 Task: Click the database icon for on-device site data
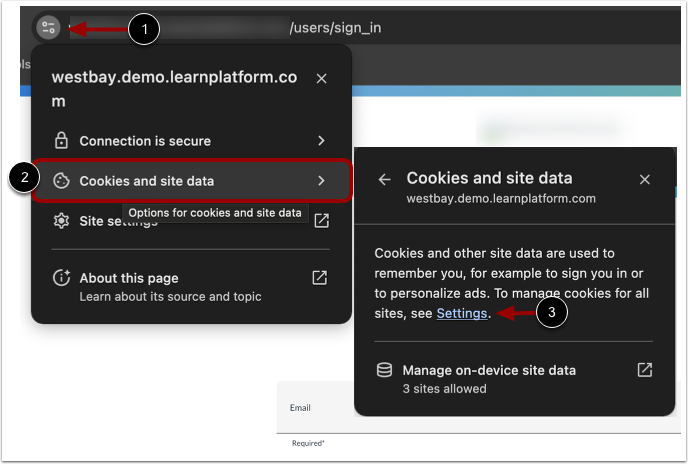tap(384, 370)
